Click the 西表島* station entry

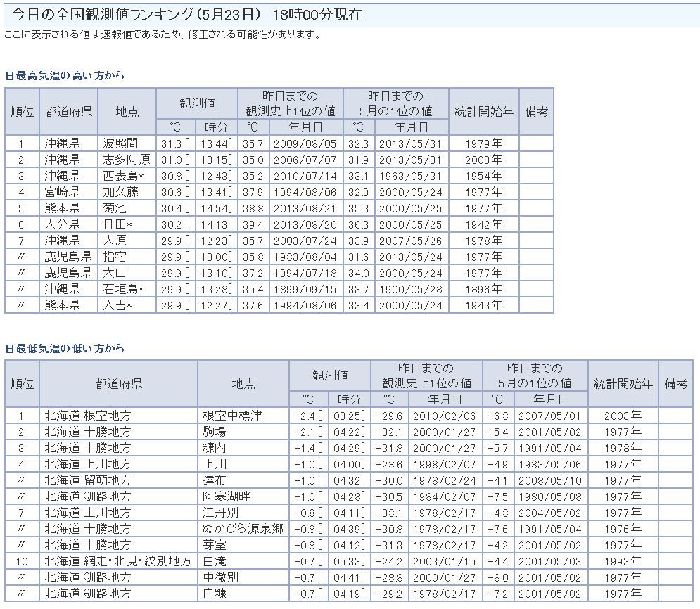click(x=123, y=176)
